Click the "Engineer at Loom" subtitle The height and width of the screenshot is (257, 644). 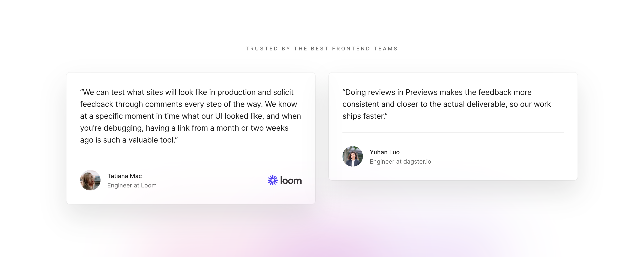point(132,185)
